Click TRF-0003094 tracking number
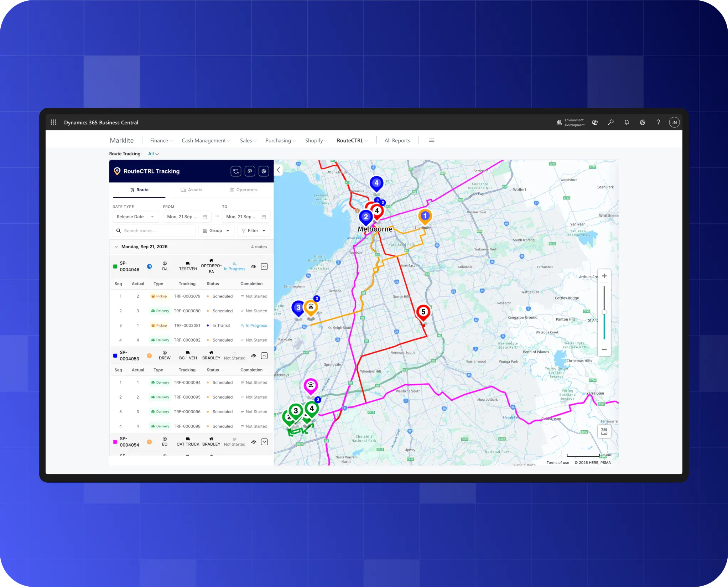The width and height of the screenshot is (728, 587). (187, 383)
